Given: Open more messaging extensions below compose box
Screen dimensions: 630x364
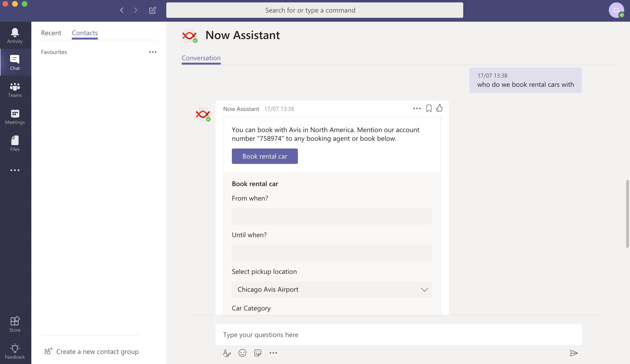Looking at the screenshot, I should pos(273,353).
